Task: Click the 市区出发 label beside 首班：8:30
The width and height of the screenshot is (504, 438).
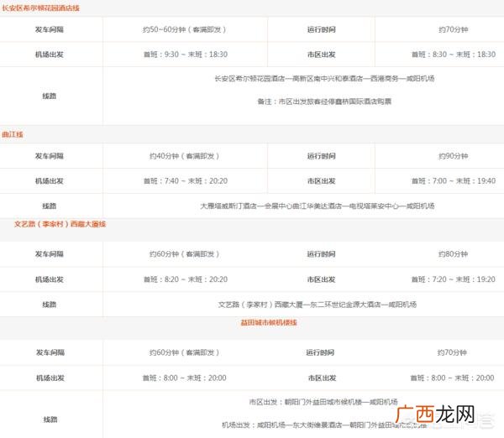Action: (322, 55)
